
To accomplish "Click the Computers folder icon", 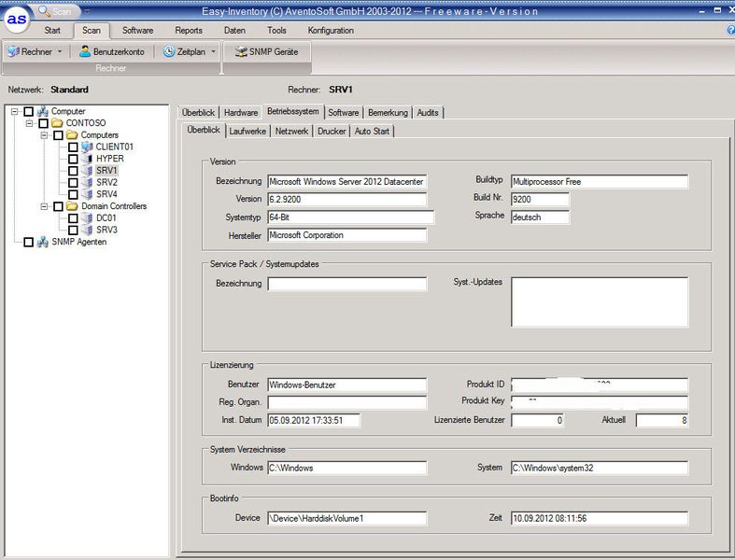I will click(72, 135).
